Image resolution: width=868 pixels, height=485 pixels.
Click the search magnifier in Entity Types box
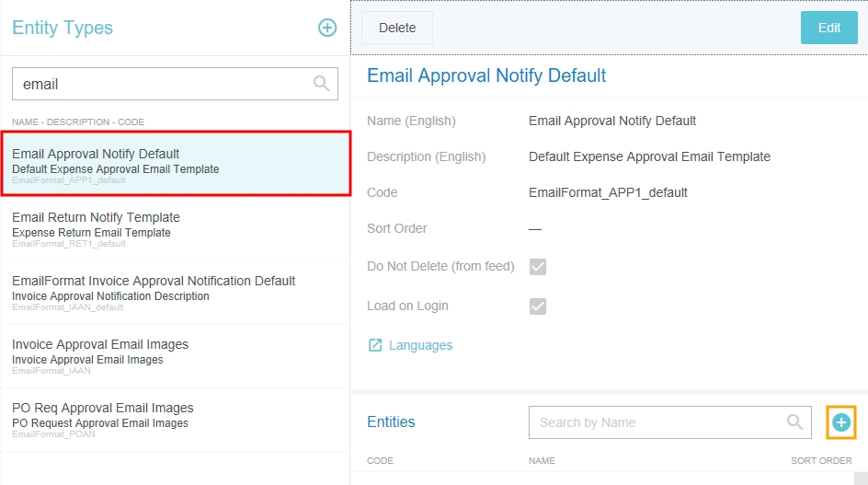coord(321,84)
